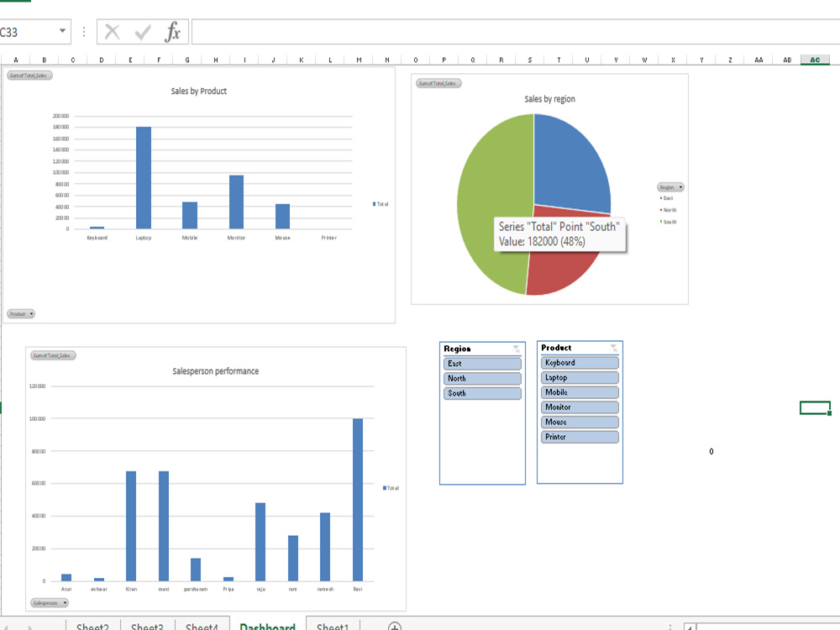This screenshot has height=630, width=840.
Task: Select the 'Salesperson performance' chart title
Action: point(215,371)
